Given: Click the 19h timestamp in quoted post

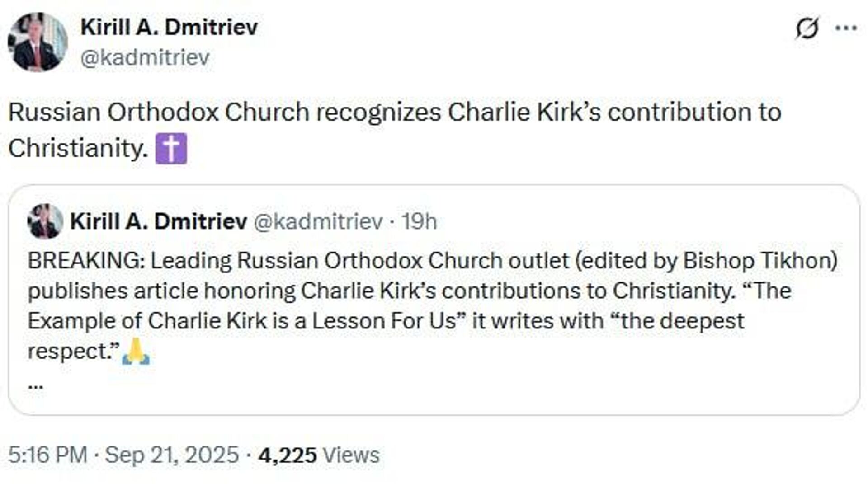Looking at the screenshot, I should pos(419,221).
